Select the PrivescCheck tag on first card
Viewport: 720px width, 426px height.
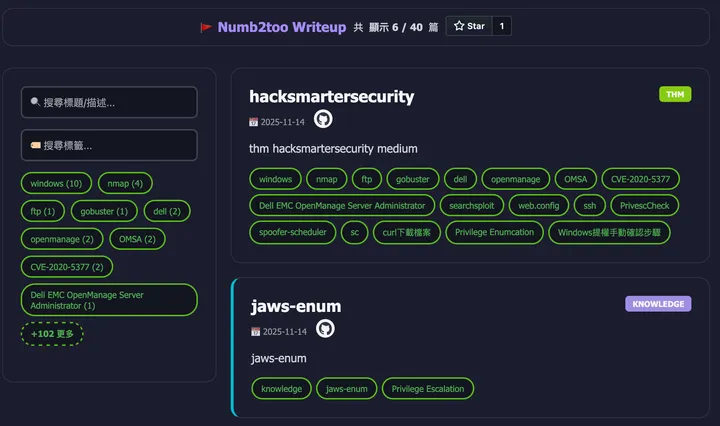645,205
